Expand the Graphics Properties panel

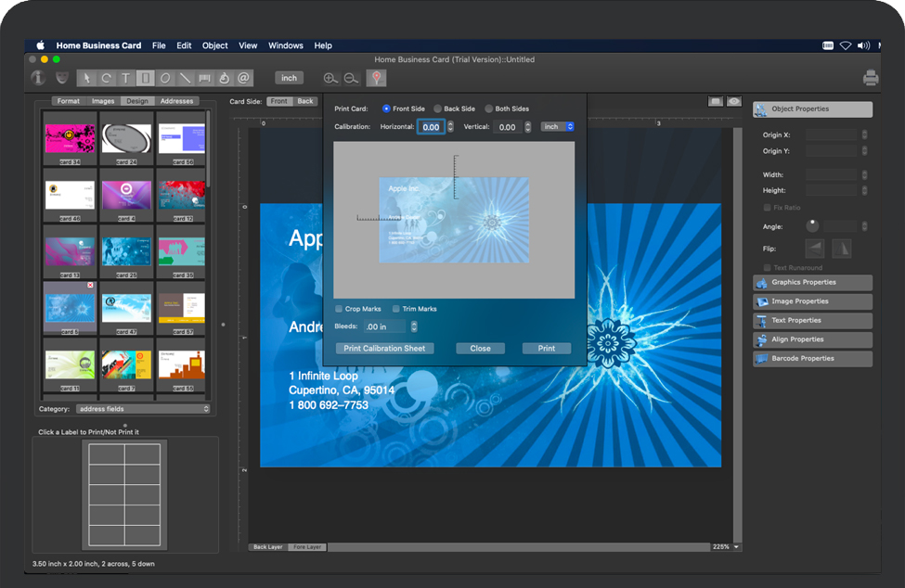tap(812, 282)
